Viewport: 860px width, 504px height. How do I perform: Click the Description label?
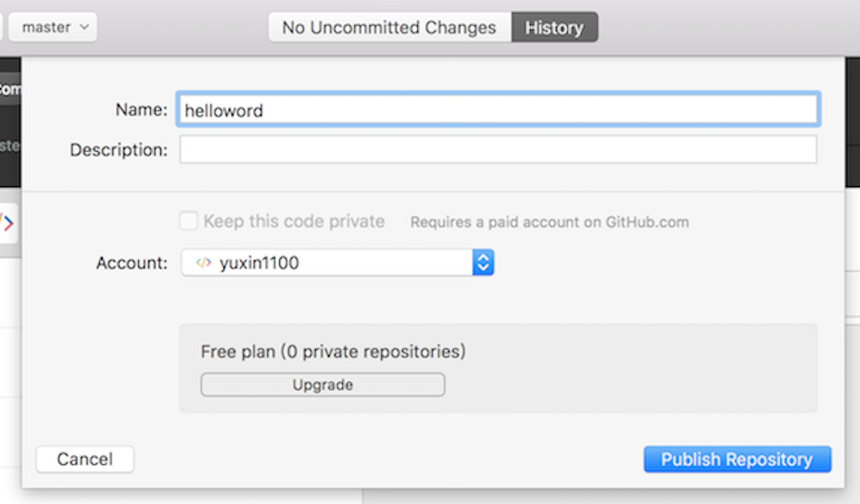point(119,150)
